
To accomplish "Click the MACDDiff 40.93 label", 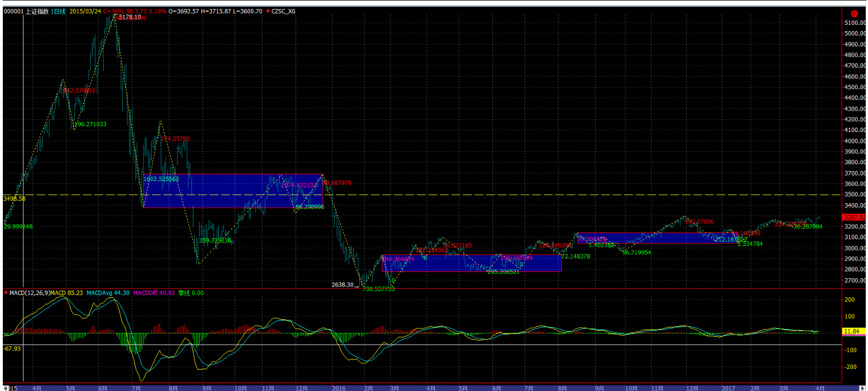I will click(x=153, y=293).
